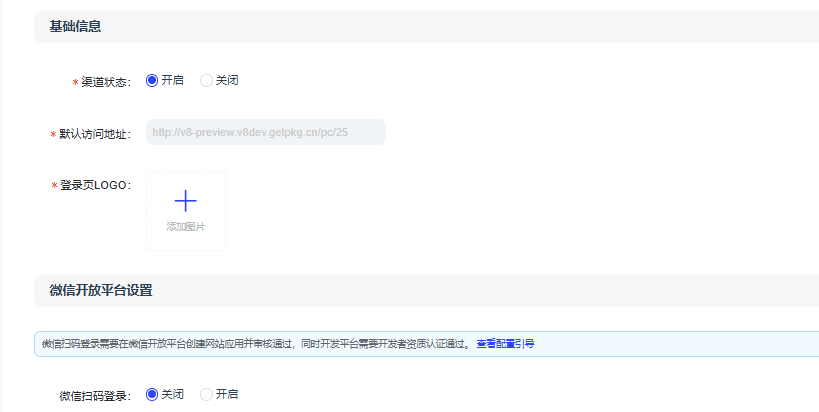Click the 微信开放平台设置 section header
This screenshot has height=412, width=819.
pyautogui.click(x=100, y=291)
